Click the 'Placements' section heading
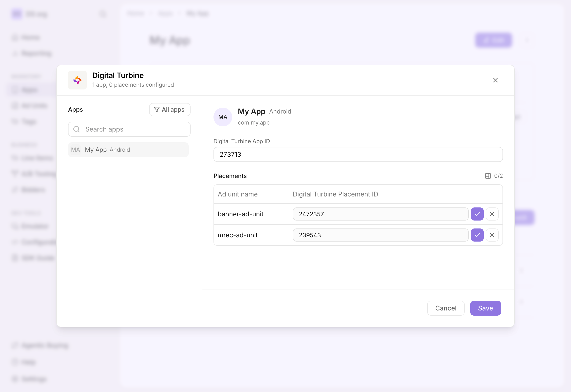The width and height of the screenshot is (571, 392). [230, 176]
